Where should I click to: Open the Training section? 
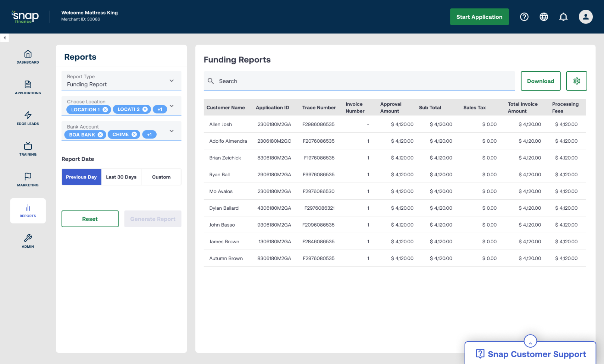pos(28,149)
